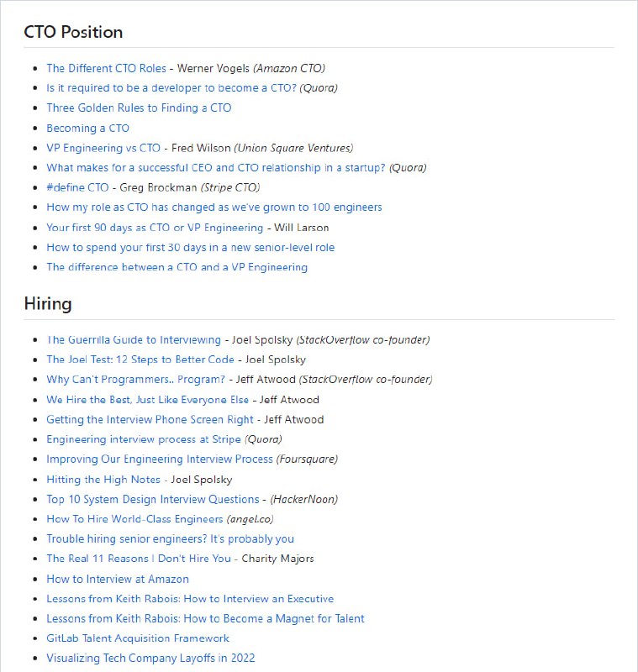Click 'The Guerrilla Guide to Interviewing' link

pos(133,339)
